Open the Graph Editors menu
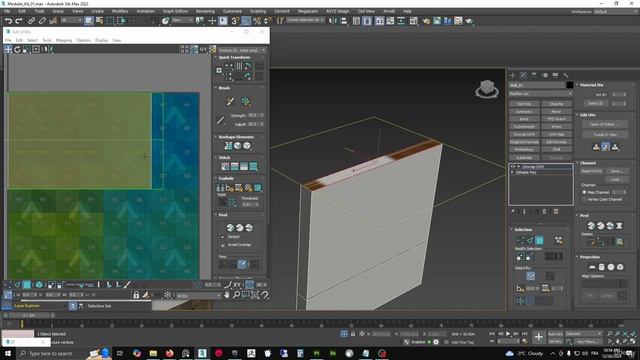The height and width of the screenshot is (360, 640). 176,11
